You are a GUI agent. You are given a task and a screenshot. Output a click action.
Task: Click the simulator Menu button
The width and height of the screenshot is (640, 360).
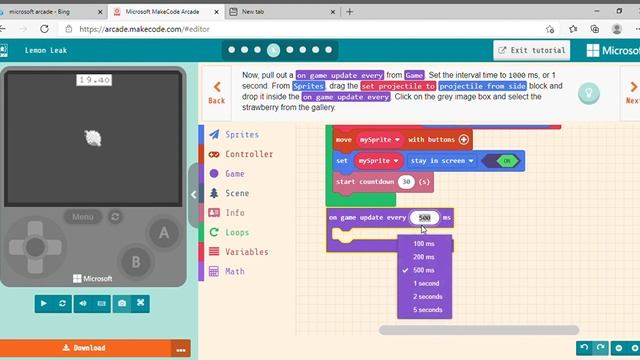(x=83, y=217)
